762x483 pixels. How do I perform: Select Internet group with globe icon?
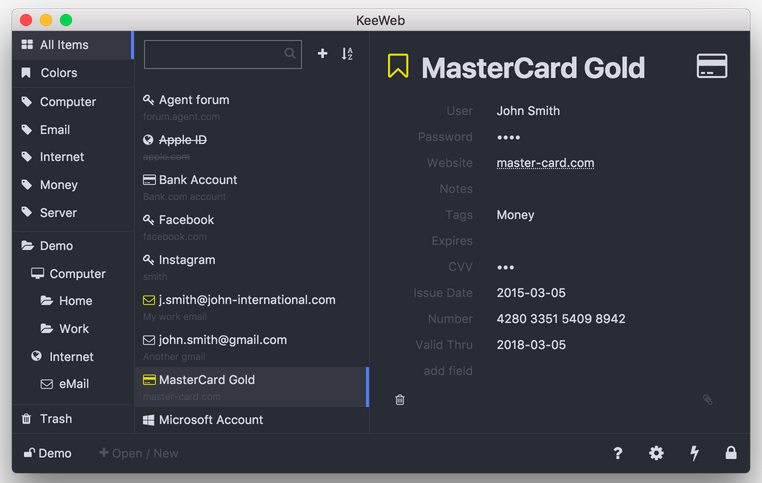[73, 357]
